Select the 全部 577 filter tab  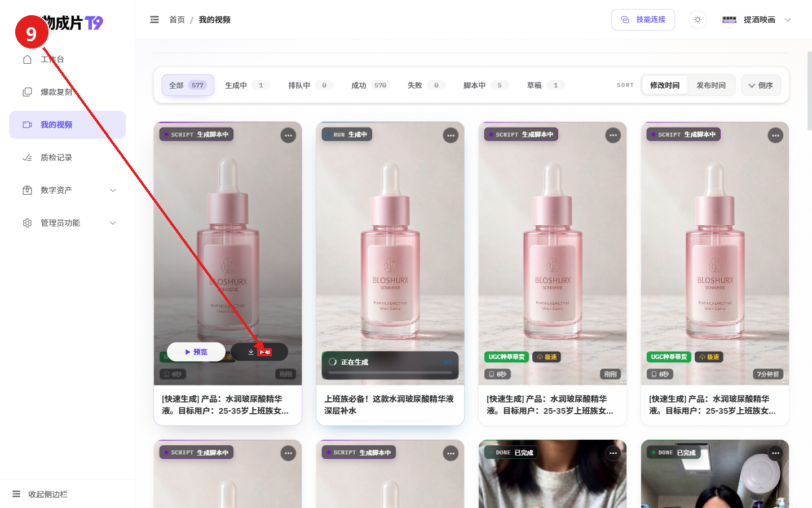[188, 85]
